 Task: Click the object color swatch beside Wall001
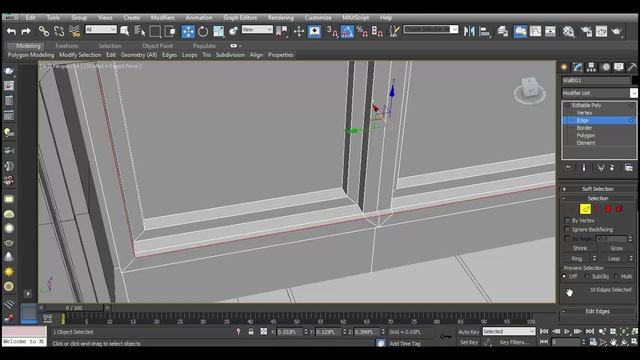[636, 80]
